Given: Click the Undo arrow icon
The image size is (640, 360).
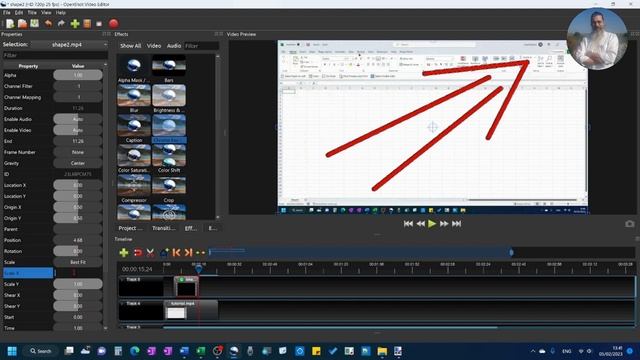Looking at the screenshot, I should [49, 24].
